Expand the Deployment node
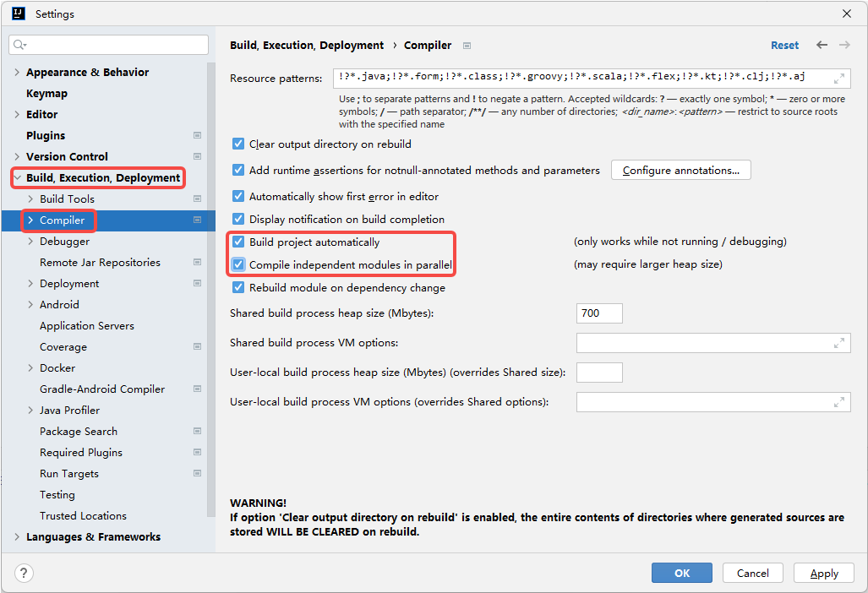The height and width of the screenshot is (593, 868). tap(30, 283)
